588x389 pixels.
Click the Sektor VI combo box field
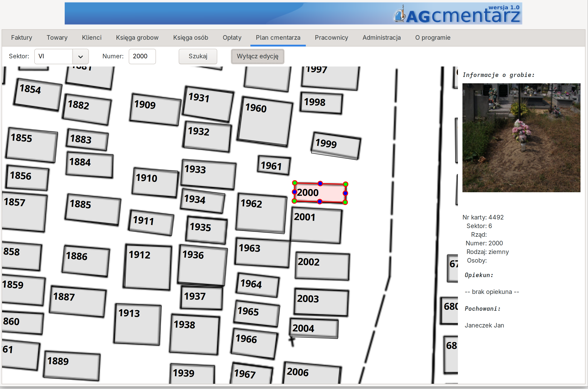click(x=54, y=57)
